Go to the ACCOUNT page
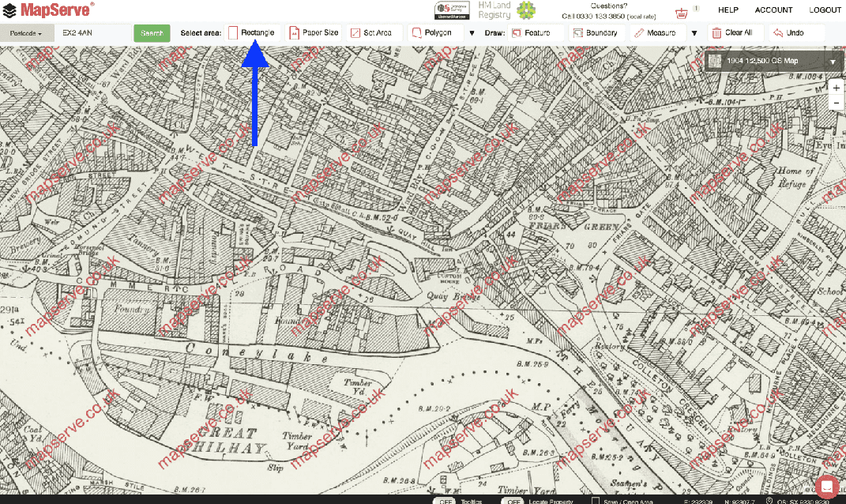 point(773,10)
